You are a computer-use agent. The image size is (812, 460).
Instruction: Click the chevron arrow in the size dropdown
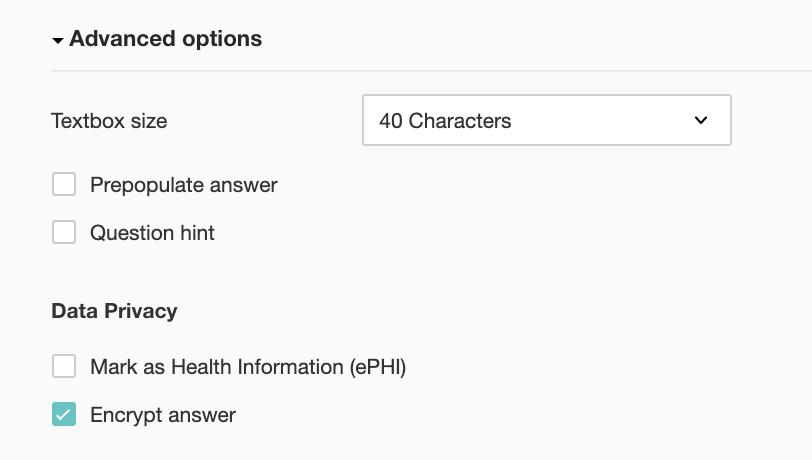(x=700, y=120)
